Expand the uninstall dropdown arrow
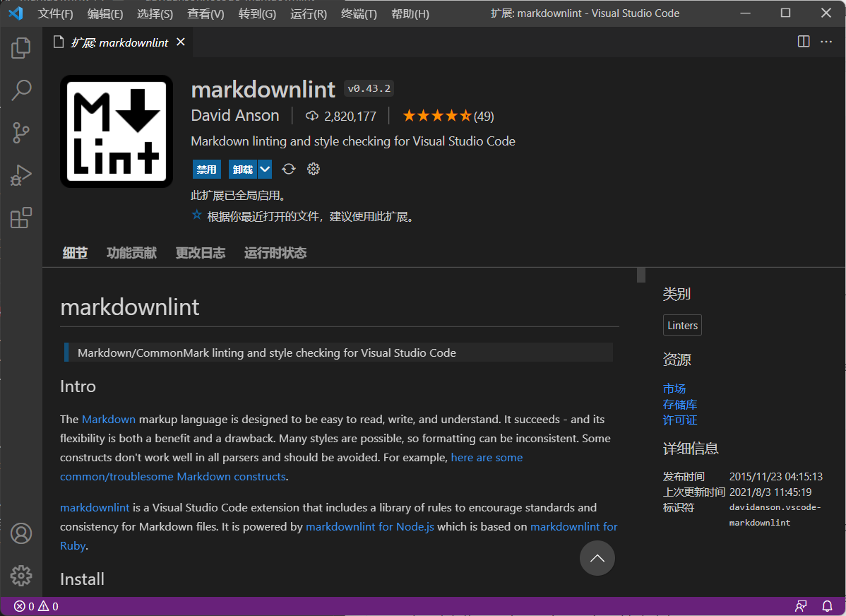Image resolution: width=846 pixels, height=616 pixels. click(264, 169)
